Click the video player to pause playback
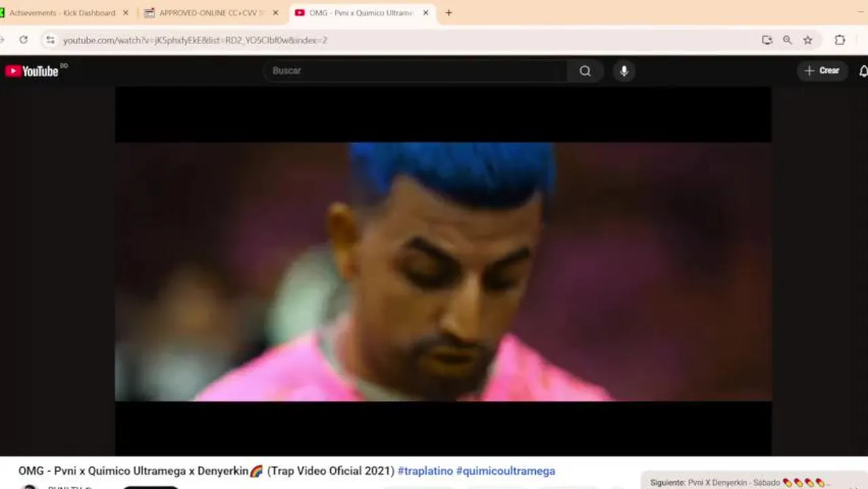Screen dimensions: 868x489 [x=443, y=272]
